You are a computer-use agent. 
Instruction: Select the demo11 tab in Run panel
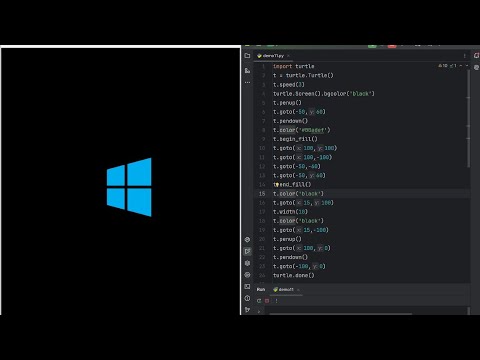286,289
